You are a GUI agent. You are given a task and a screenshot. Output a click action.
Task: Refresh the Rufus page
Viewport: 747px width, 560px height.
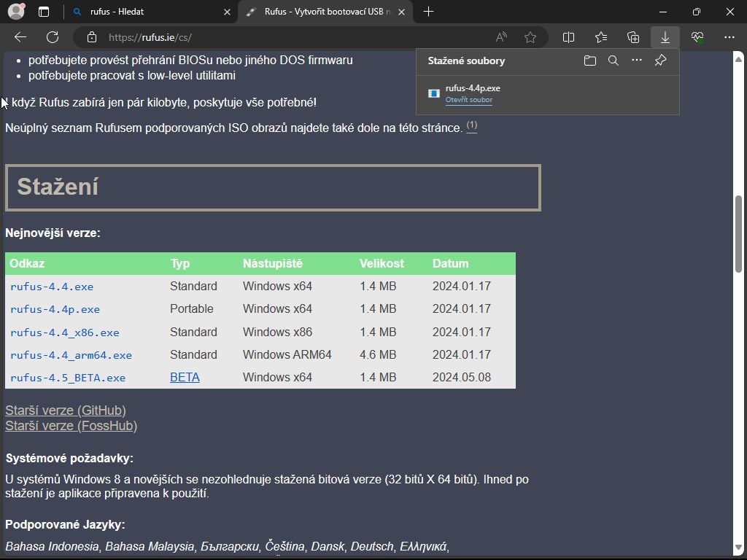pos(53,37)
